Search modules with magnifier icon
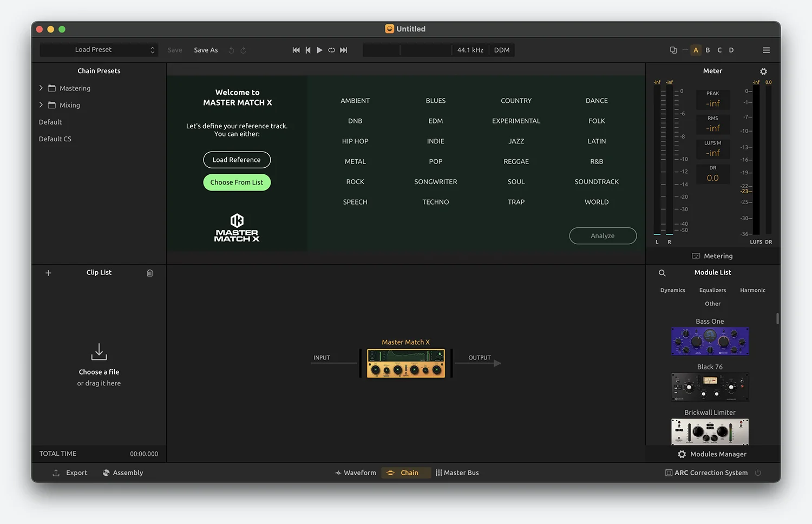Viewport: 812px width, 524px height. (662, 273)
